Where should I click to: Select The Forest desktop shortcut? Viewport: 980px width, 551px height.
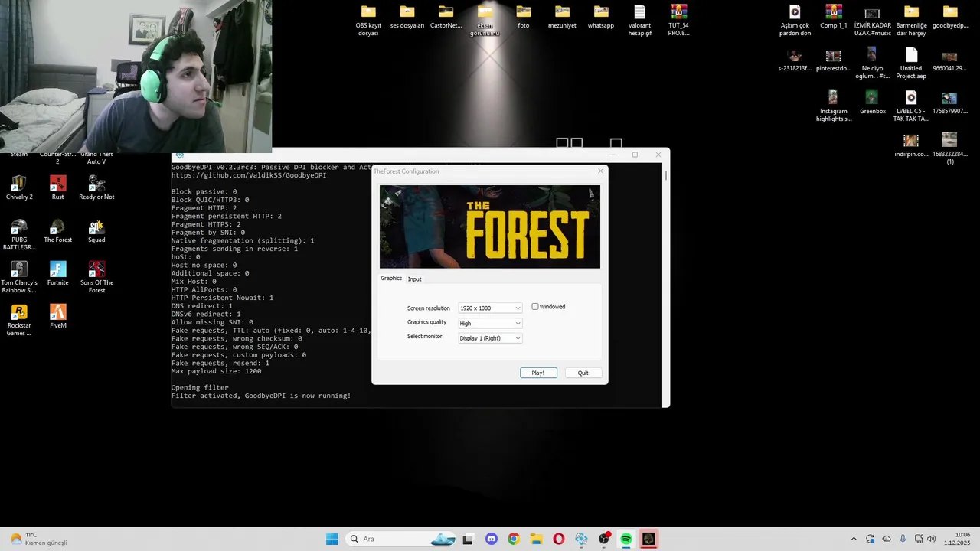click(57, 231)
